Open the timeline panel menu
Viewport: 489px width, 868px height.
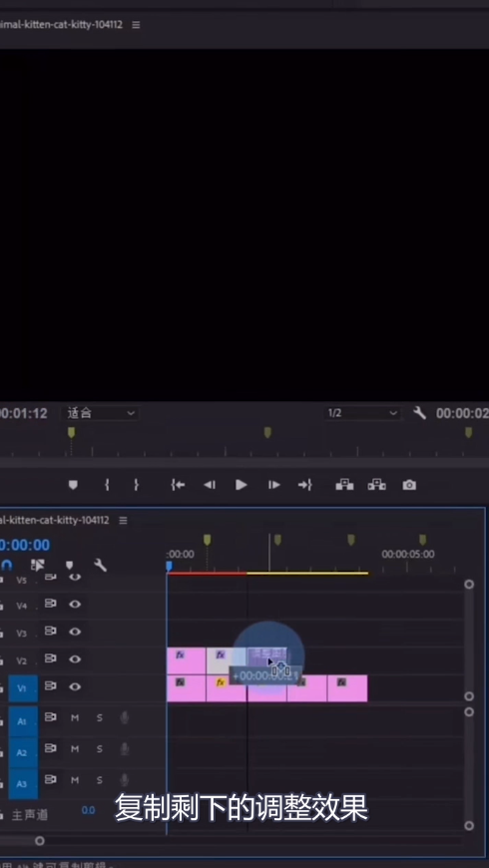pyautogui.click(x=123, y=521)
